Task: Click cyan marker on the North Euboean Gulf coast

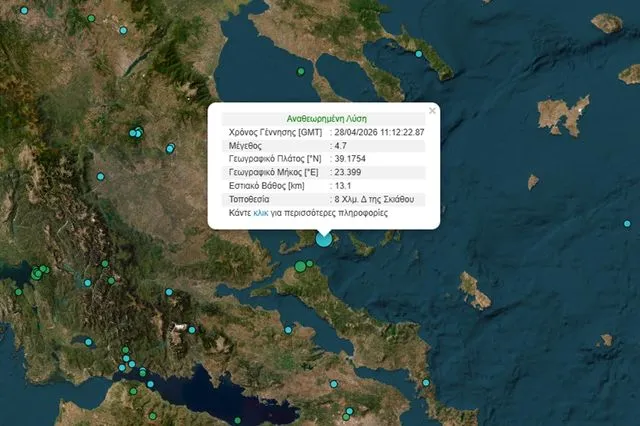Action: (288, 330)
